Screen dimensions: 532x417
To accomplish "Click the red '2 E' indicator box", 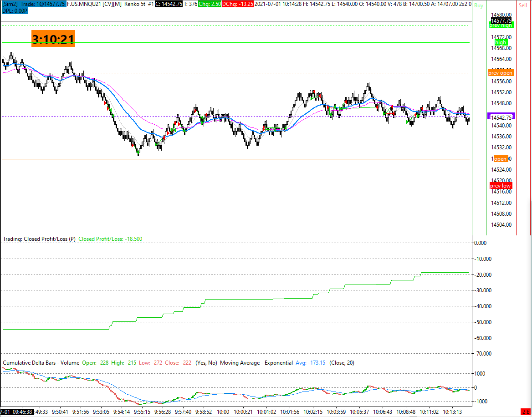I will point(526,412).
